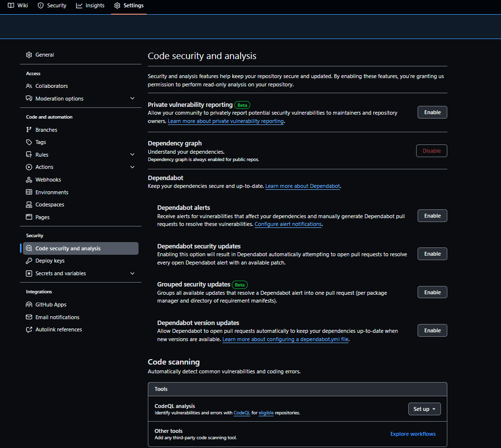The image size is (501, 448).
Task: Enable Private vulnerability reporting
Action: click(432, 112)
